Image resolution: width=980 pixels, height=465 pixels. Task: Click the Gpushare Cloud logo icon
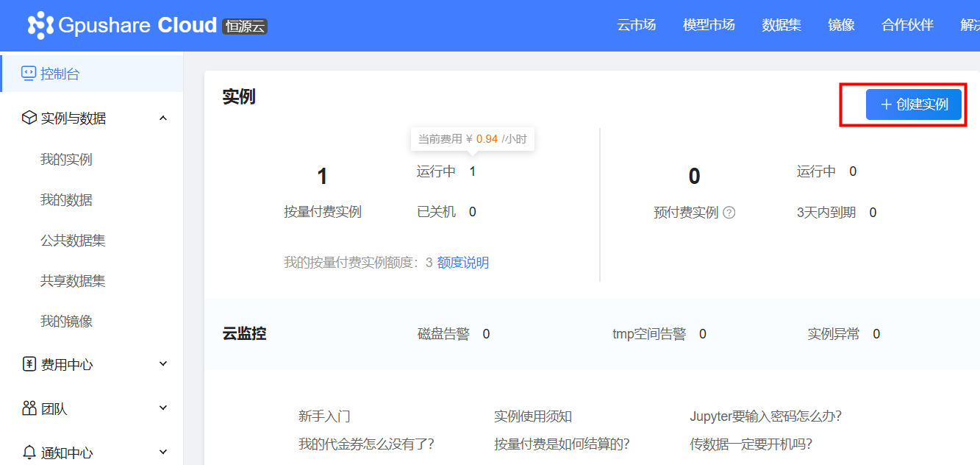(40, 26)
